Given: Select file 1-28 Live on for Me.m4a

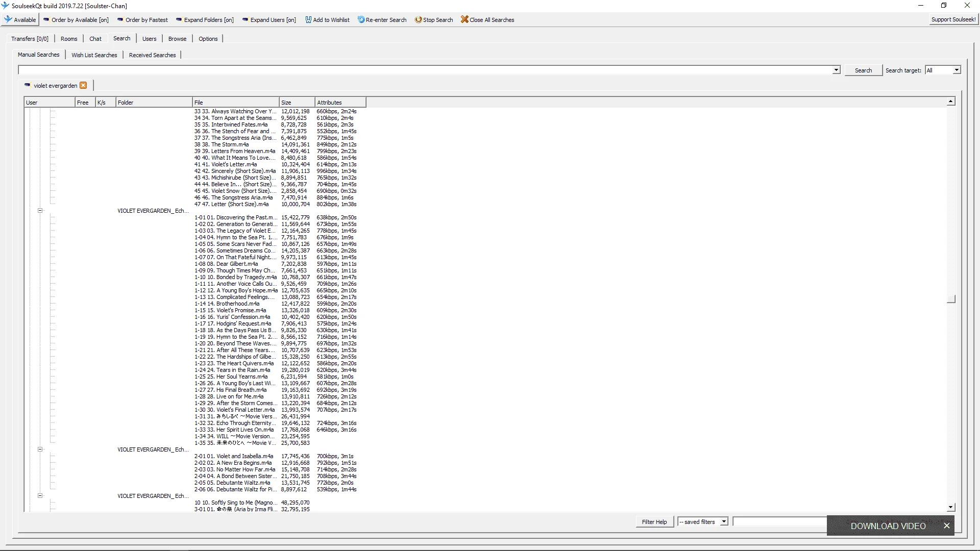Looking at the screenshot, I should point(229,396).
